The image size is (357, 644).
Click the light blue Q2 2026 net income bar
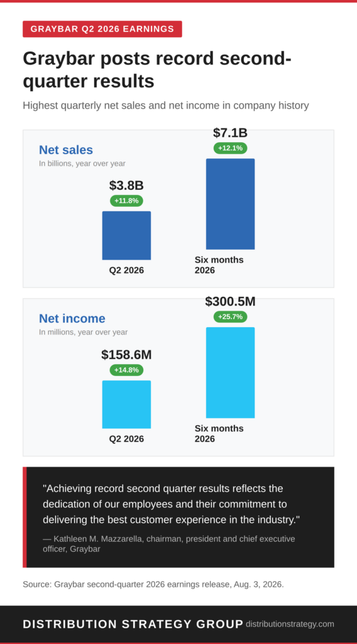coord(126,404)
